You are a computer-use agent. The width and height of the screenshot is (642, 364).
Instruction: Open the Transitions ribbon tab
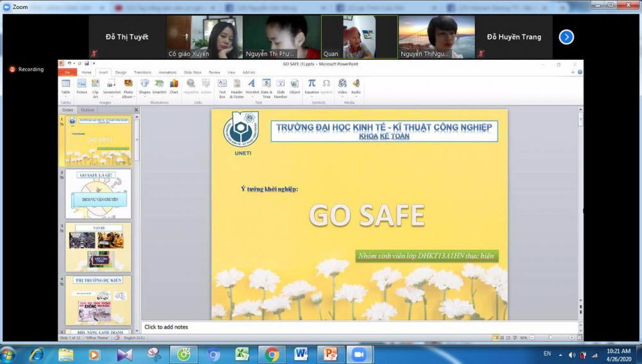(143, 72)
